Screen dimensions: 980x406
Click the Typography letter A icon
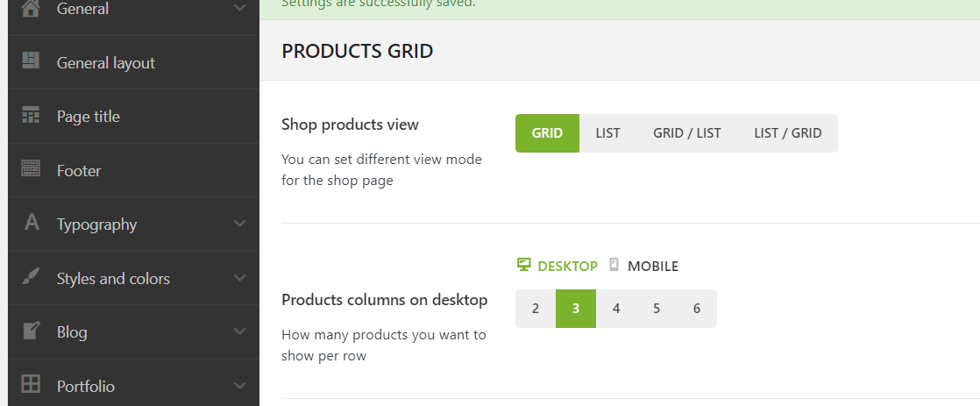pos(32,223)
